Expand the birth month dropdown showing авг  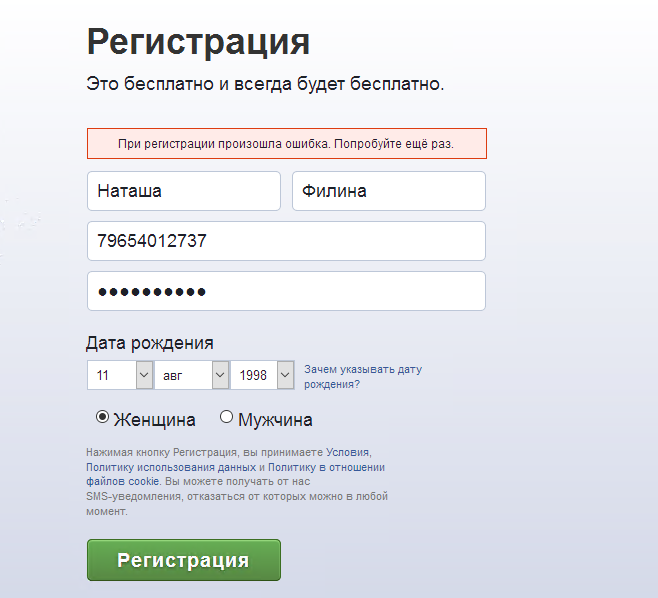click(191, 375)
